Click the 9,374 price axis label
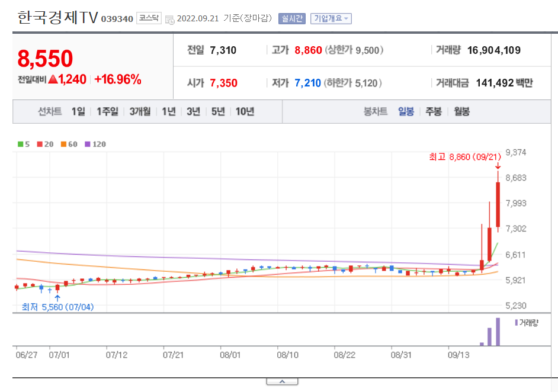The height and width of the screenshot is (392, 558). tap(516, 153)
